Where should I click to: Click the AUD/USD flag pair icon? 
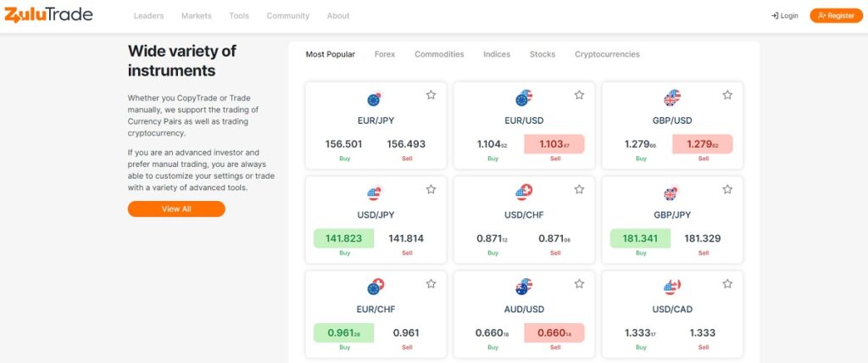[x=523, y=287]
